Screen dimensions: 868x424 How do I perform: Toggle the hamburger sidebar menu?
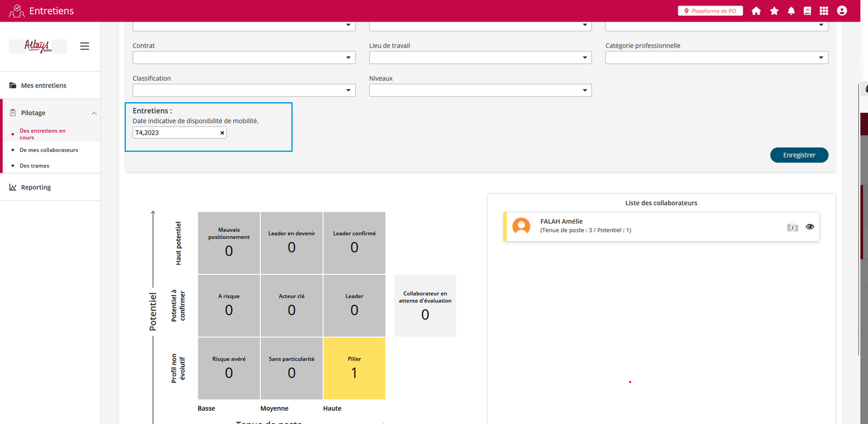pos(84,46)
